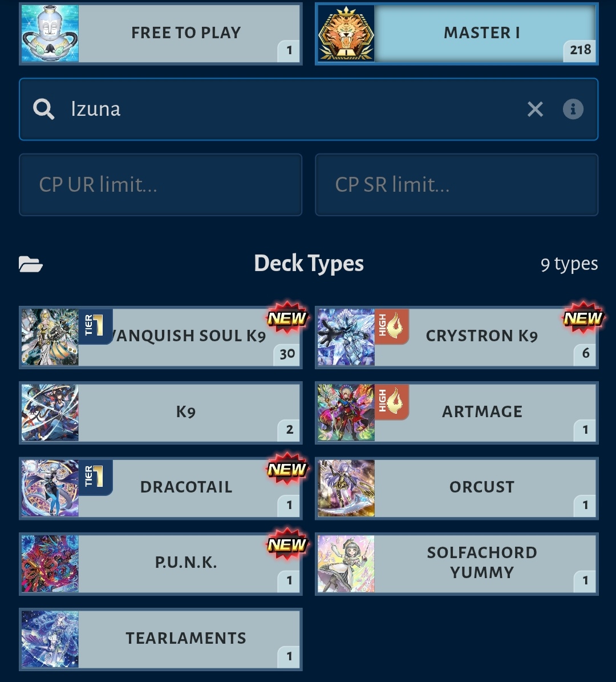The image size is (616, 682).
Task: Clear the Izuna search text
Action: pyautogui.click(x=534, y=109)
